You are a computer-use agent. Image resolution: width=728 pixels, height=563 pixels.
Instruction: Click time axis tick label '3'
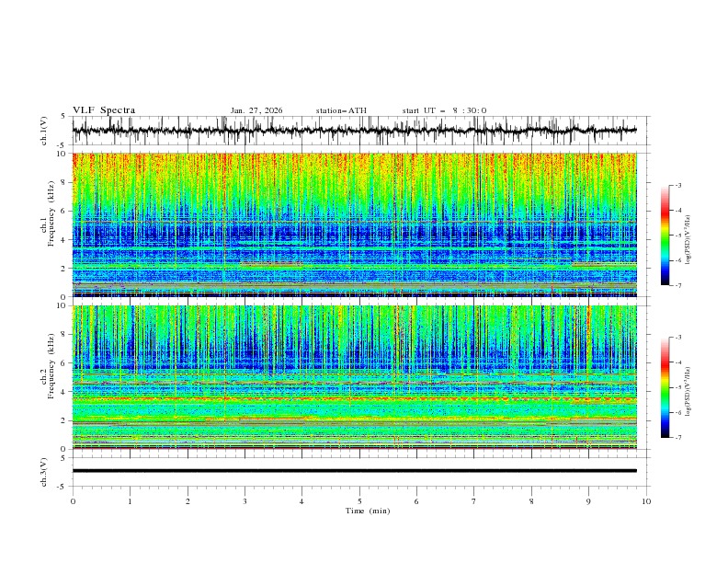point(245,501)
